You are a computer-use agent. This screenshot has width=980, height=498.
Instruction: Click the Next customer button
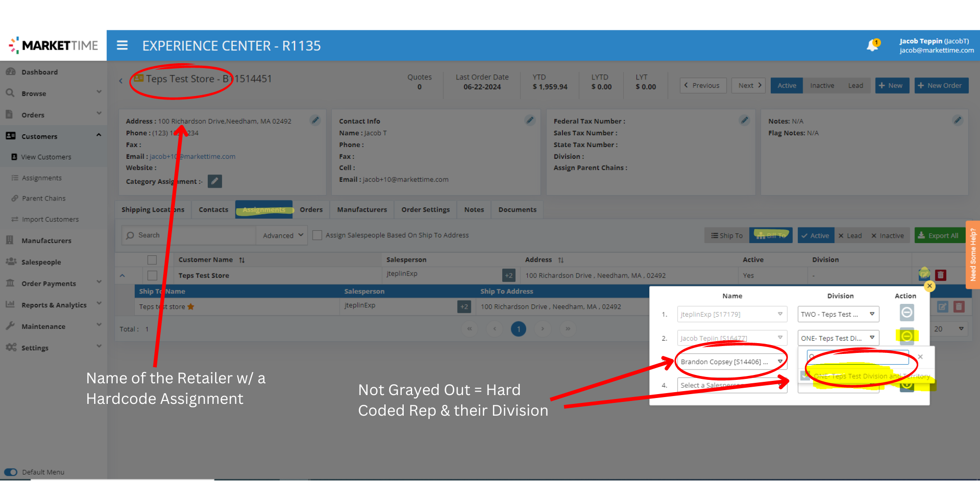click(748, 85)
